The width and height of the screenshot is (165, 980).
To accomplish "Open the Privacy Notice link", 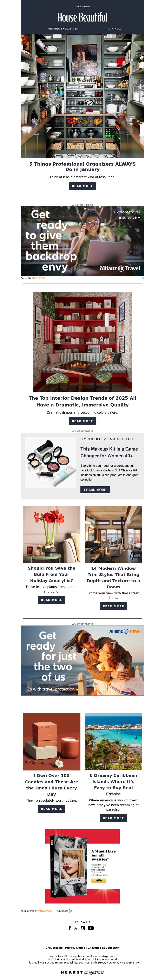I will pos(75,948).
